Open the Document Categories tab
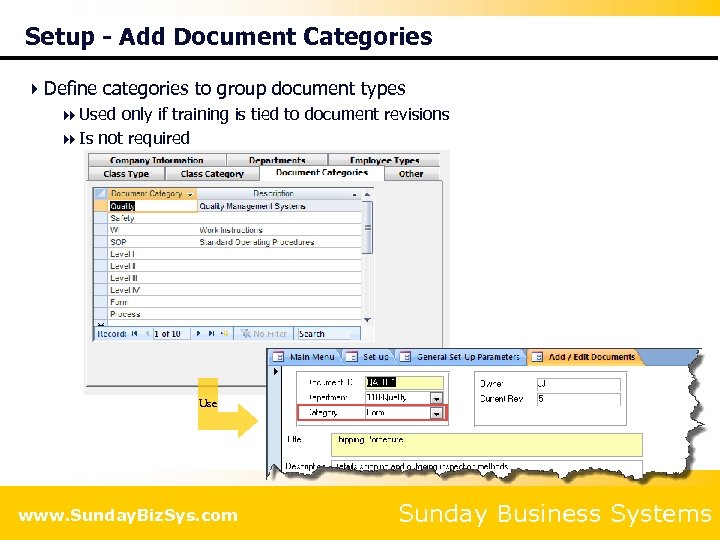 [x=322, y=173]
